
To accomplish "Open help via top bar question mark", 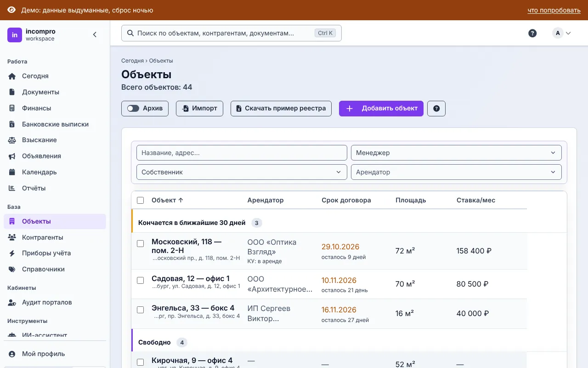I will (x=532, y=33).
